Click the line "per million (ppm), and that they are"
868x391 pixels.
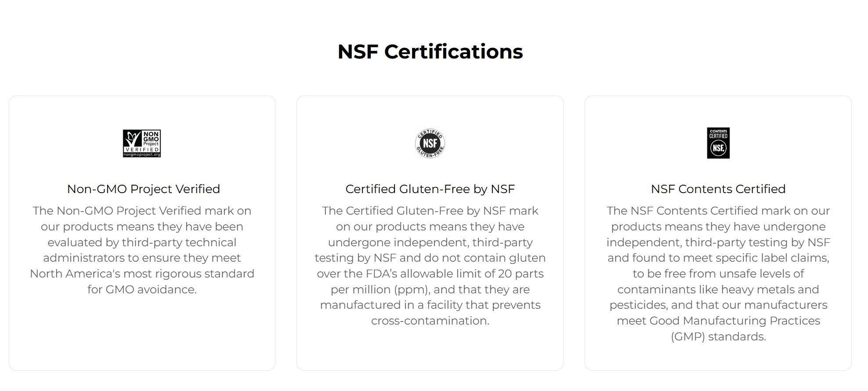click(430, 289)
